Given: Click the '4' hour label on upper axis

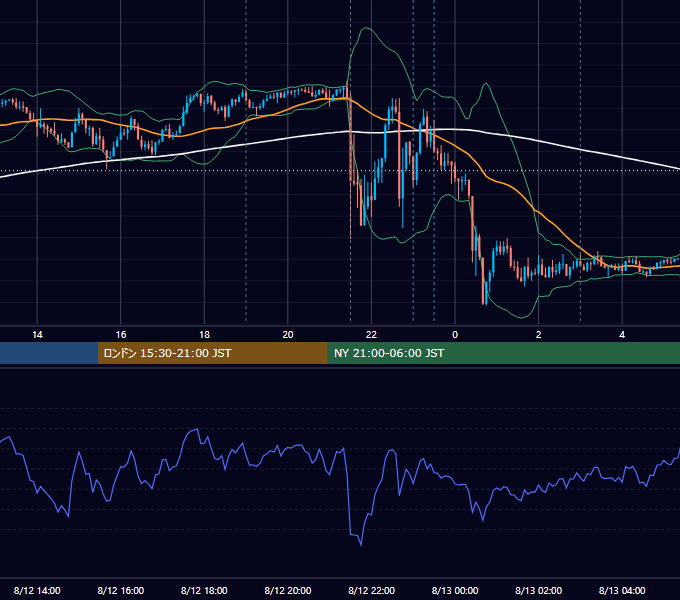Looking at the screenshot, I should 622,335.
